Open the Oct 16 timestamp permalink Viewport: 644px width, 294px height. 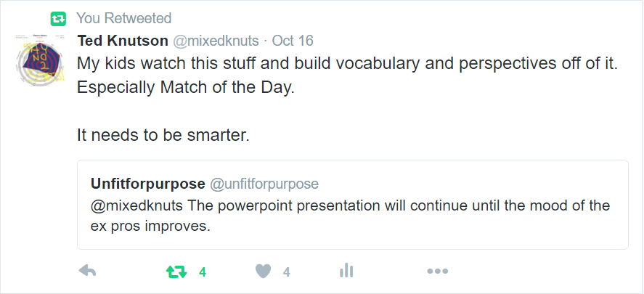click(293, 41)
